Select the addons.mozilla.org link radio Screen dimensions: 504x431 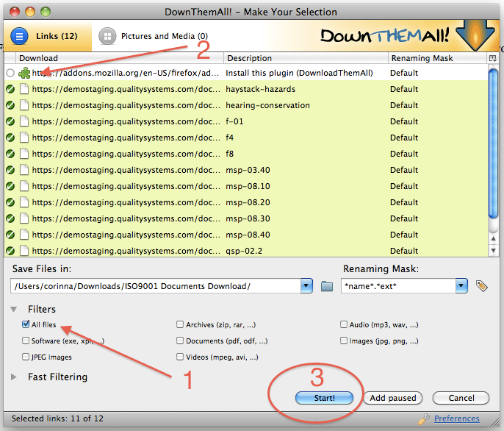pos(10,73)
